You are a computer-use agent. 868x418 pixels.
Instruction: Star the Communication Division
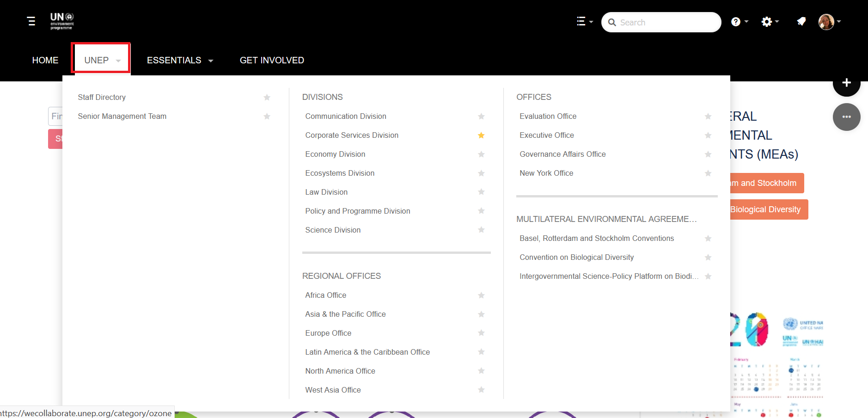481,116
